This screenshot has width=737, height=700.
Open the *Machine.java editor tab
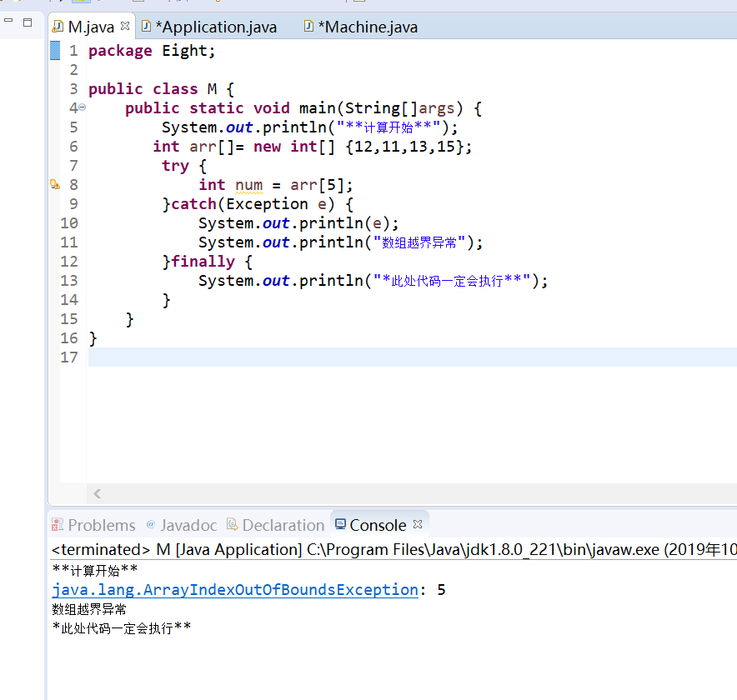tap(368, 27)
